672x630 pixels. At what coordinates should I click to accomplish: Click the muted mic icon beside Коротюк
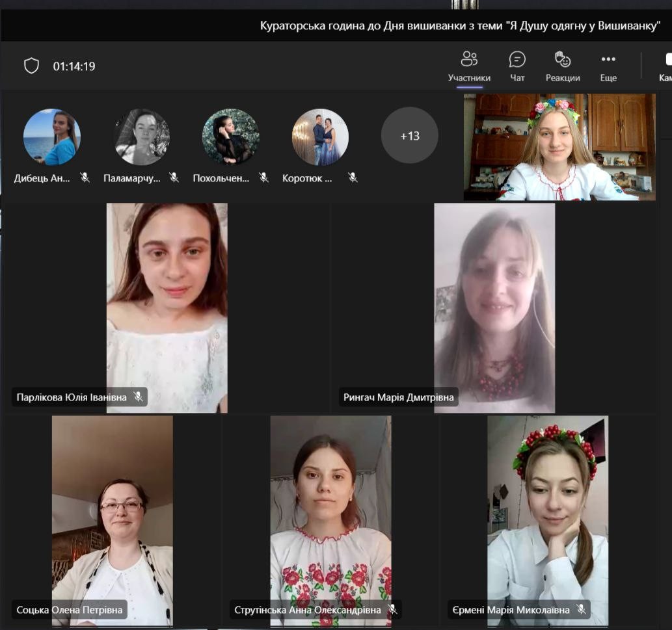coord(353,177)
